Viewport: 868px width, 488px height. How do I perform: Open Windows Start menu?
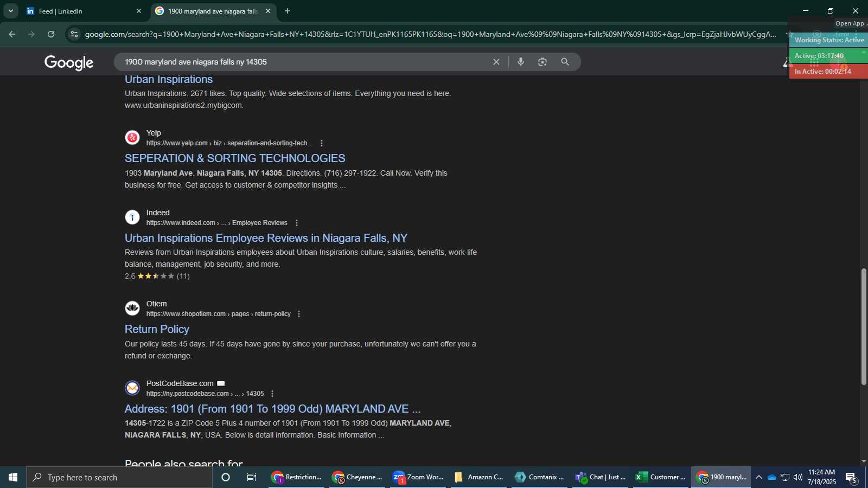point(13,477)
